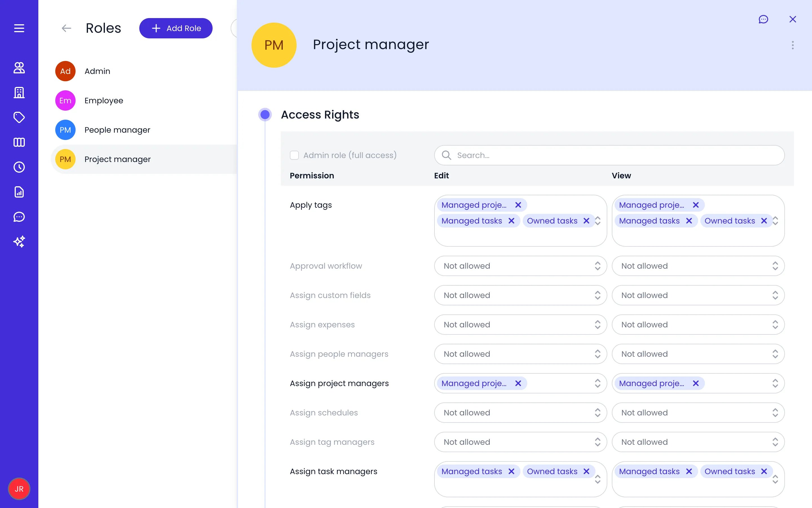The width and height of the screenshot is (812, 508).
Task: Open the Tags icon in the sidebar
Action: (x=19, y=117)
